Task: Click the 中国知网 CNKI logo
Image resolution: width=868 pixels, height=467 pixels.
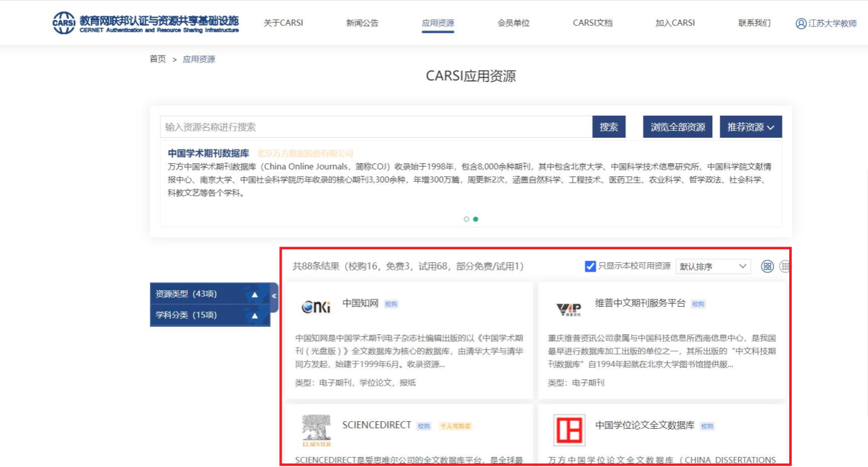Action: tap(316, 307)
